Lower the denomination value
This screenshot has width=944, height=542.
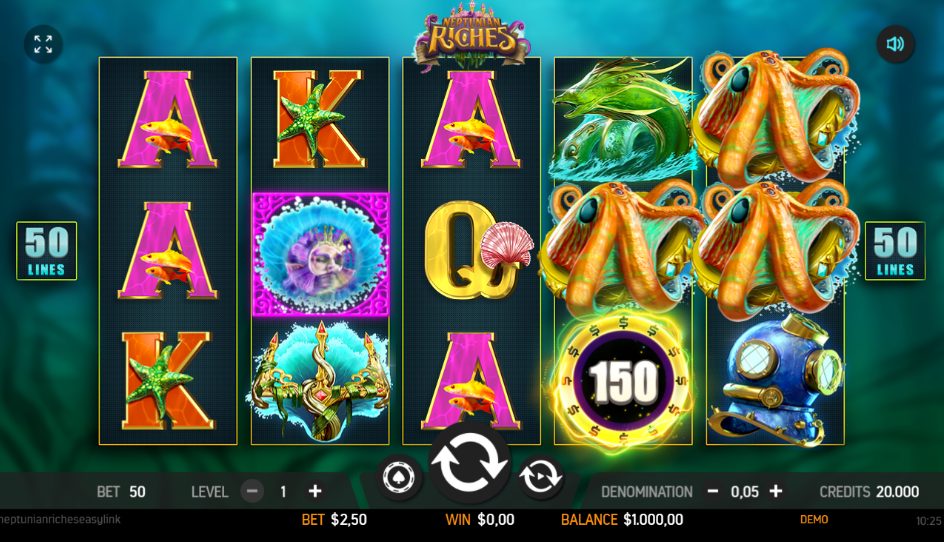coord(712,491)
